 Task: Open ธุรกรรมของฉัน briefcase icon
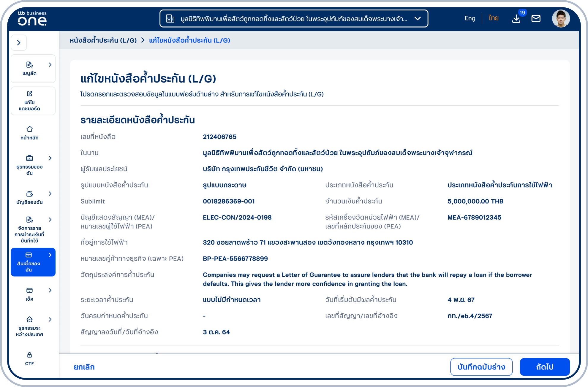point(29,158)
